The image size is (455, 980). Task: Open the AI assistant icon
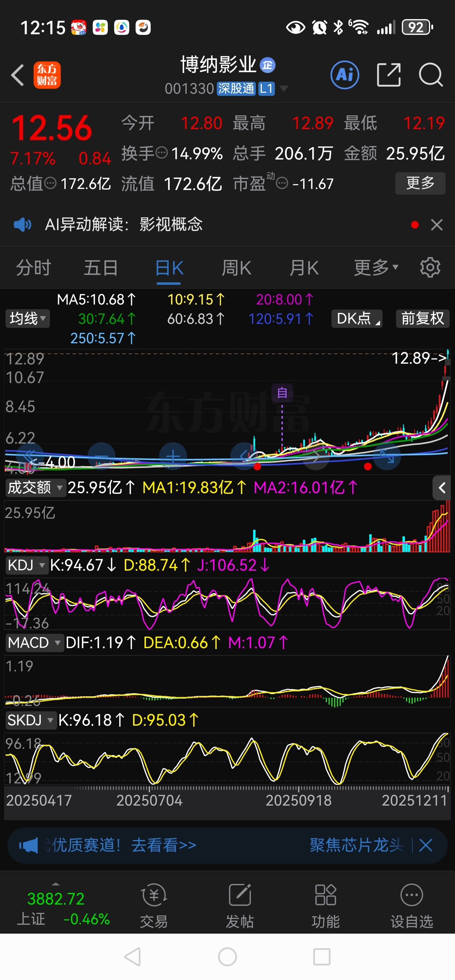point(345,75)
